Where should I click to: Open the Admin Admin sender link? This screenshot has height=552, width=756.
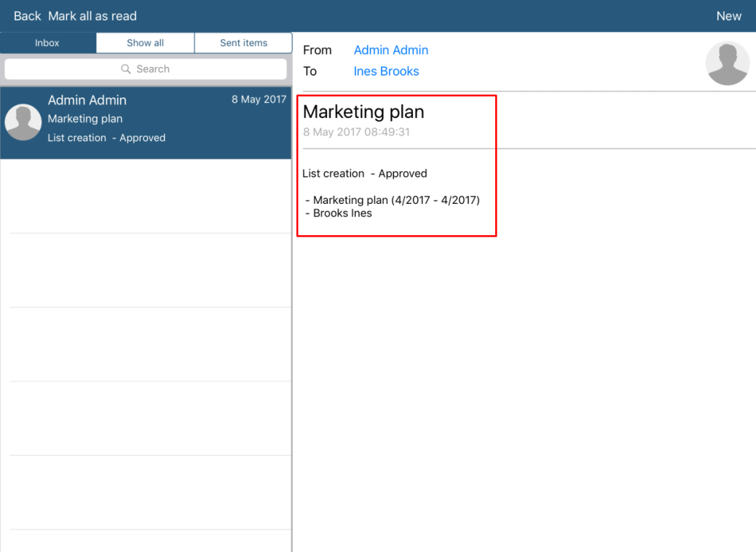pos(390,50)
